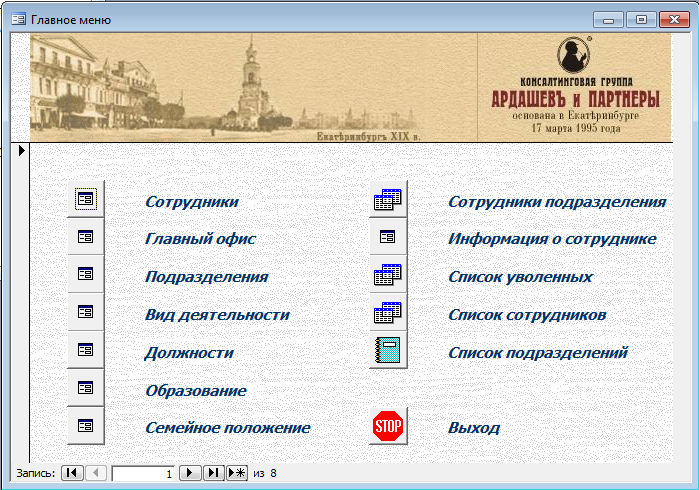Jump to the last record
Screen dimensions: 699x490
(213, 473)
